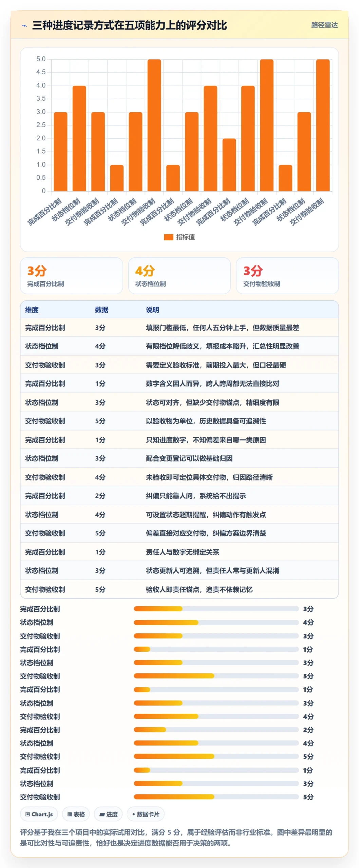Click the 2.5 y-axis label

[x=41, y=125]
